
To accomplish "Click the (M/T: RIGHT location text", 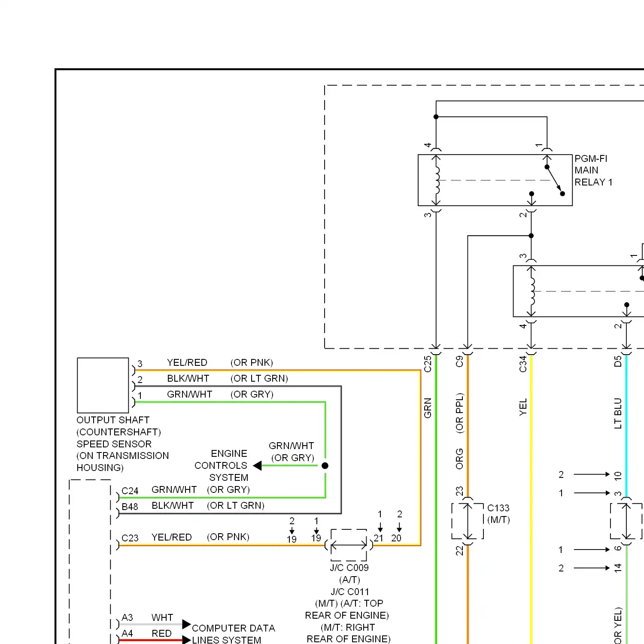I will click(348, 627).
